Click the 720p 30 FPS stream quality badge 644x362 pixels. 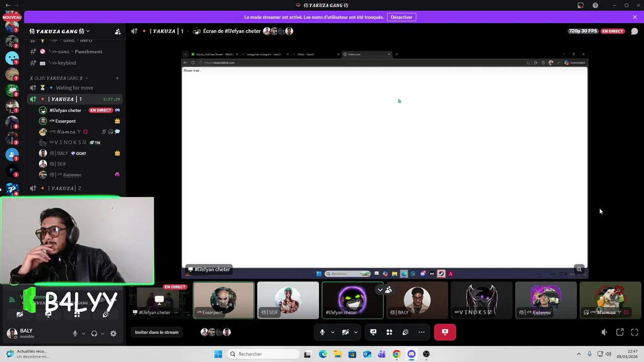point(583,31)
